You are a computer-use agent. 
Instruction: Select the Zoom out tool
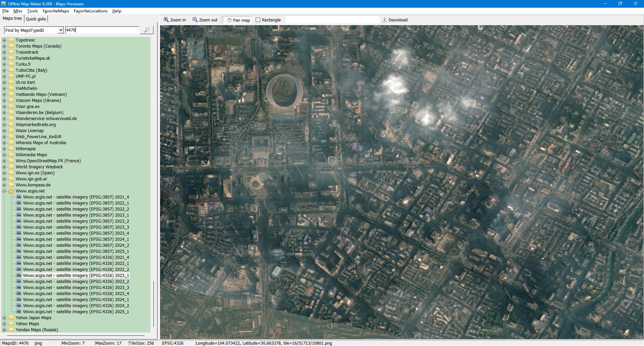coord(205,20)
